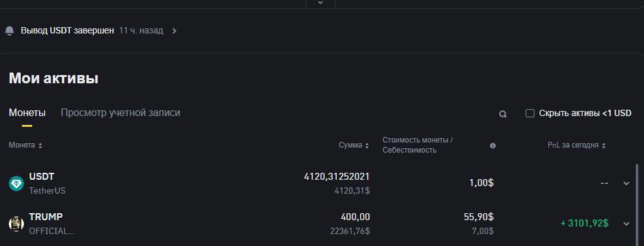This screenshot has height=246, width=644.
Task: Open notification details arrow after 11 ч. назад
Action: pos(174,31)
